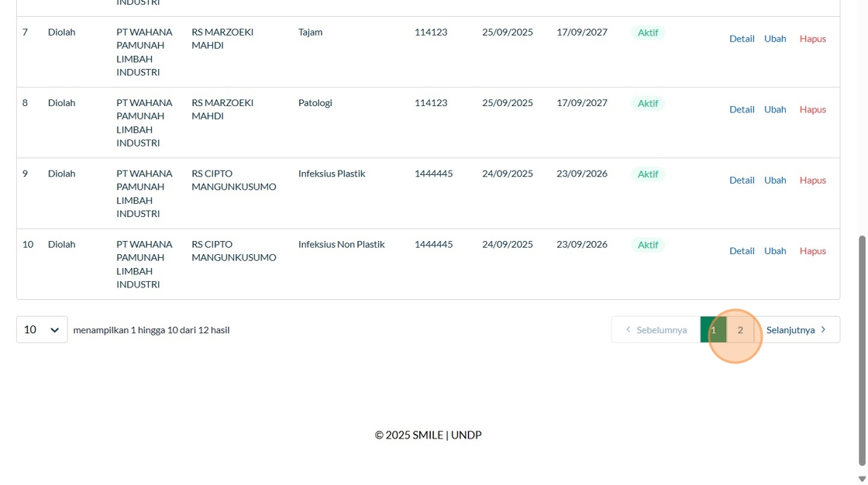
Task: View Detail for Infeksius Plastik row
Action: coord(742,180)
